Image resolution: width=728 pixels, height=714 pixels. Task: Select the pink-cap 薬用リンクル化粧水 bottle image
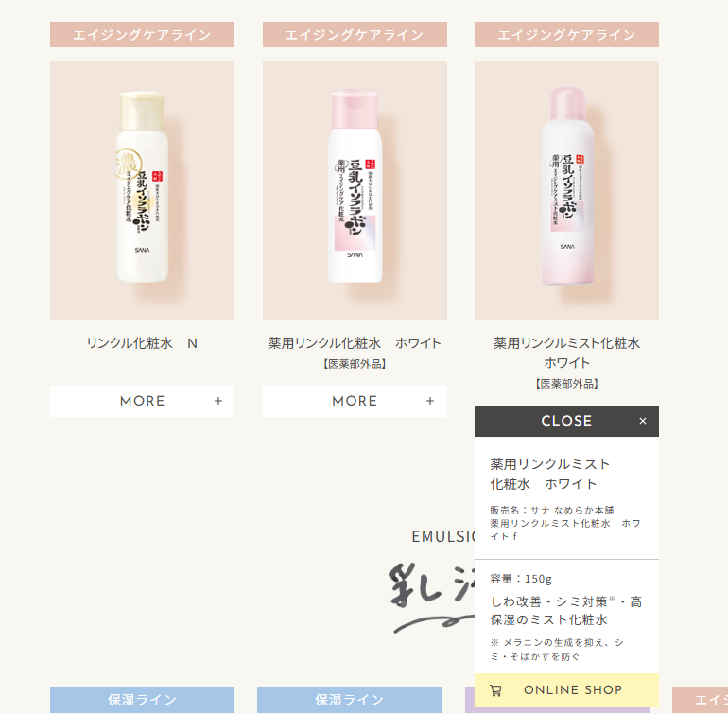point(355,190)
